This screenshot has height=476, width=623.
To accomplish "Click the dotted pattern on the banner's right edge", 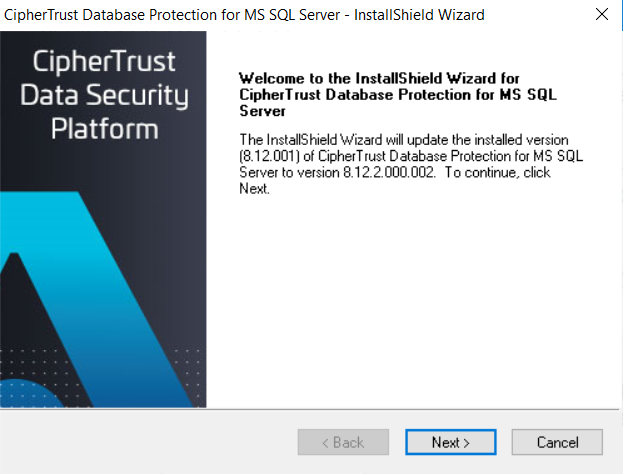I will [188, 372].
